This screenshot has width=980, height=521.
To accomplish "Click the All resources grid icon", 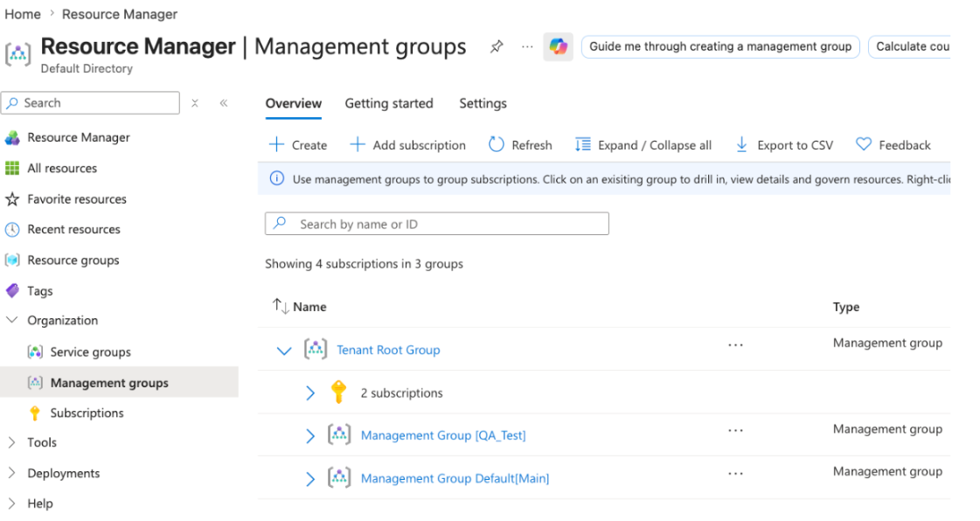I will [x=12, y=168].
